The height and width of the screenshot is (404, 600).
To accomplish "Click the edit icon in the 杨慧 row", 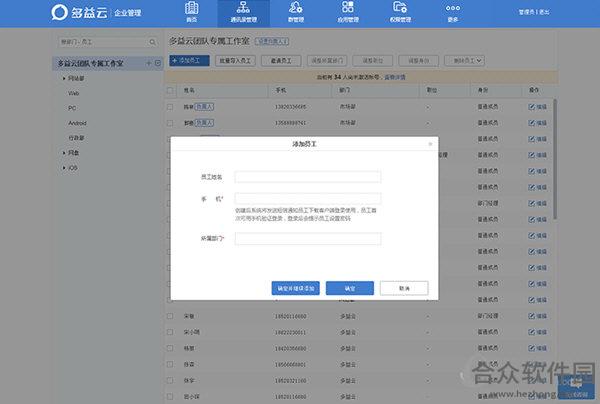I will [x=531, y=348].
